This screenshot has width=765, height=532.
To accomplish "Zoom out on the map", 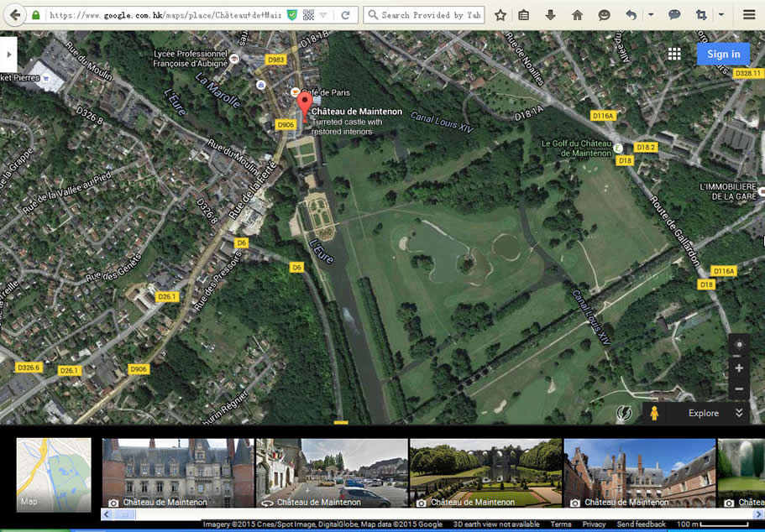I will 739,389.
